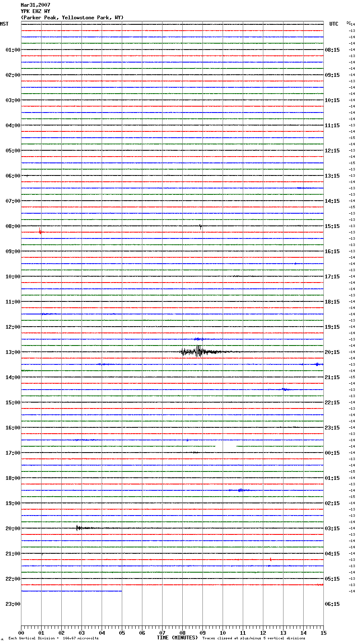This screenshot has height=644, width=357.
Task: Click the 22:00 MST hour label
Action: [13, 579]
